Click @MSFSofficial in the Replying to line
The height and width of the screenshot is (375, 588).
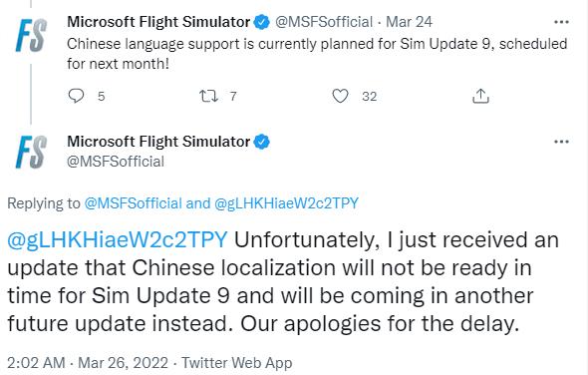[x=134, y=203]
